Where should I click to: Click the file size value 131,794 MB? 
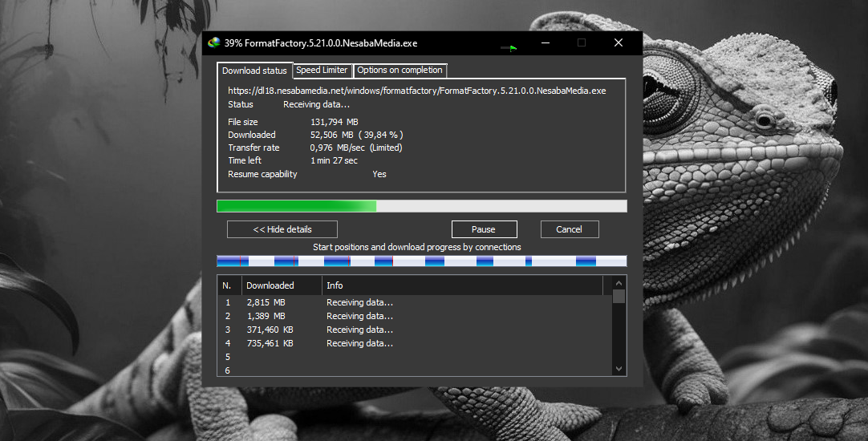[x=335, y=122]
